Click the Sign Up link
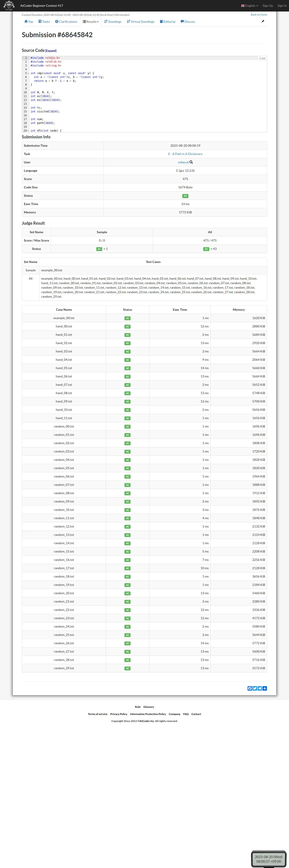This screenshot has width=289, height=868. [x=268, y=6]
